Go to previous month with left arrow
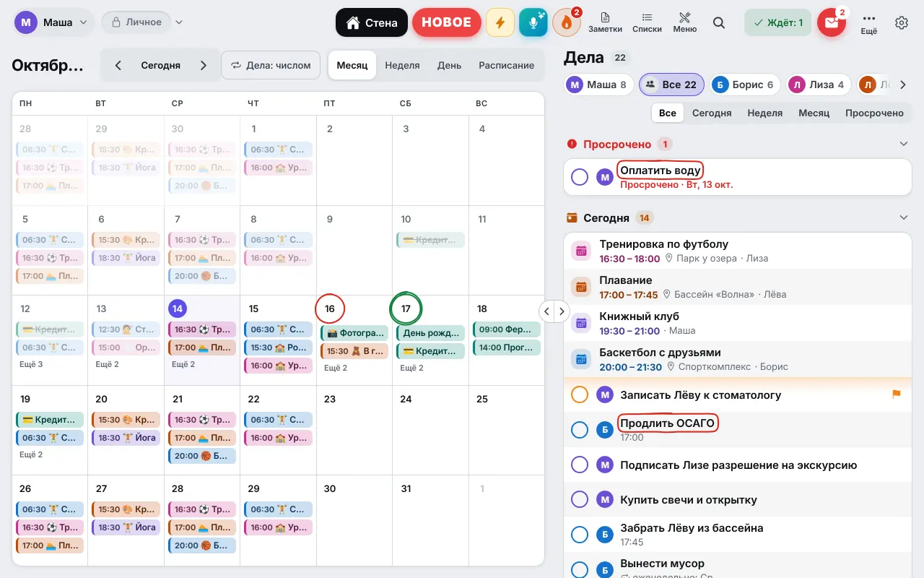Screen dimensions: 924x578 (118, 65)
